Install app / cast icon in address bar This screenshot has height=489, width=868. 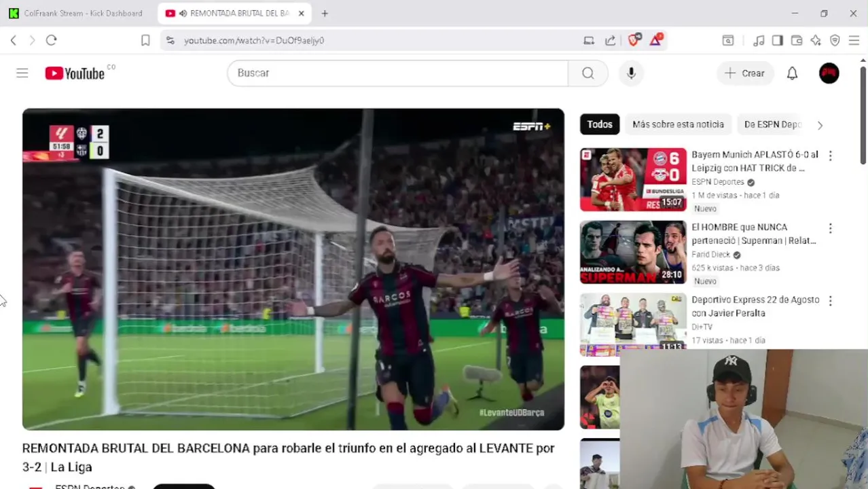pyautogui.click(x=589, y=40)
